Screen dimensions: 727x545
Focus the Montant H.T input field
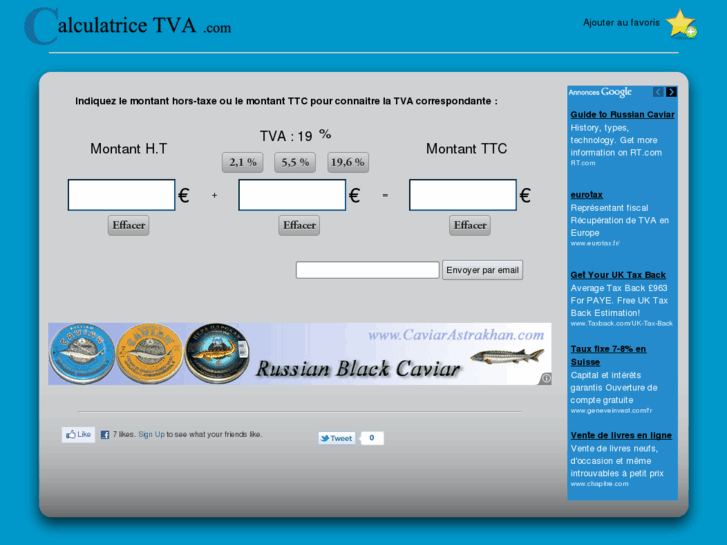coord(121,195)
